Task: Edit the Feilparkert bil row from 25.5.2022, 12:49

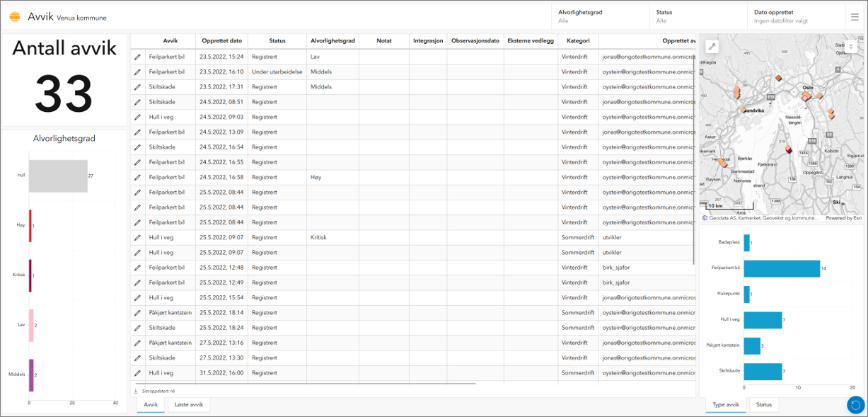Action: click(x=138, y=282)
